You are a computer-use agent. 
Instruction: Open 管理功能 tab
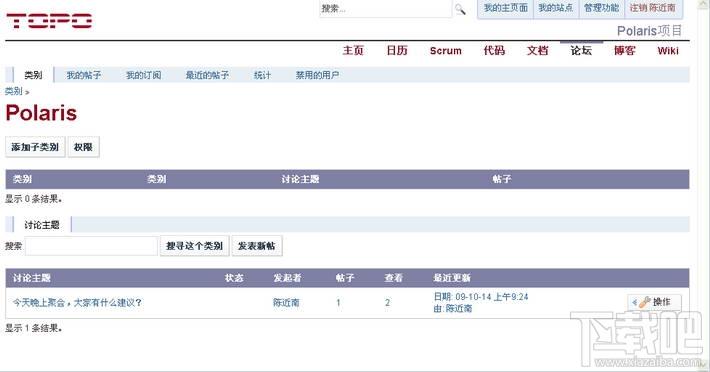(601, 8)
